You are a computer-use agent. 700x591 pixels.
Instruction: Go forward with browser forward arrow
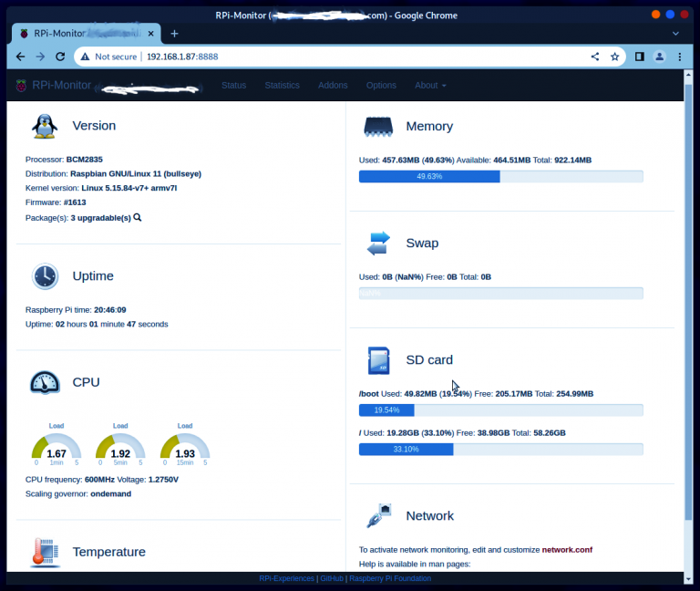[40, 57]
